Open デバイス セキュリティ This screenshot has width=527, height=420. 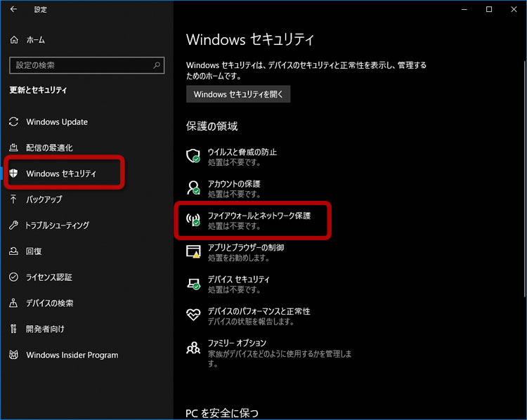pyautogui.click(x=238, y=280)
